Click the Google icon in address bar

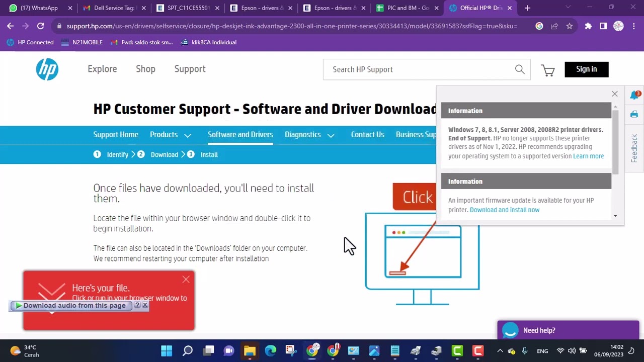[x=539, y=26]
